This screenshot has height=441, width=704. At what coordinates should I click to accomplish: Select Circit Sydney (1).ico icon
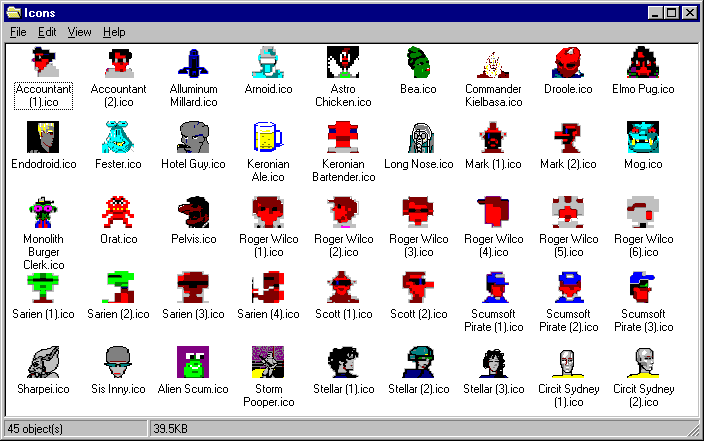(568, 362)
